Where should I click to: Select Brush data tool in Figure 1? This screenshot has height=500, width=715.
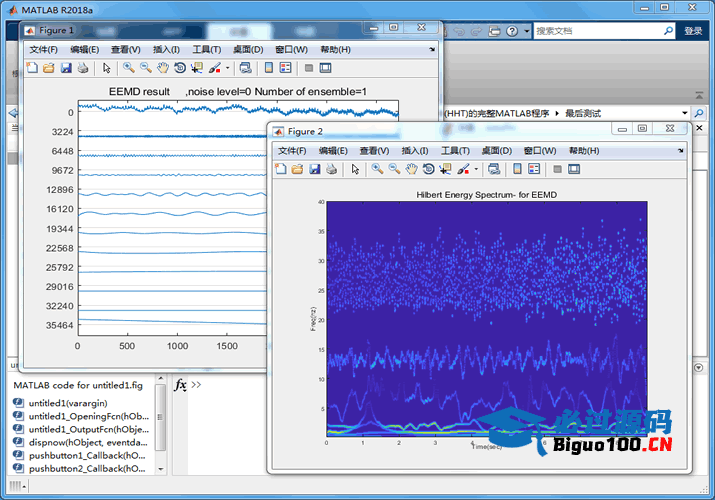pyautogui.click(x=215, y=68)
